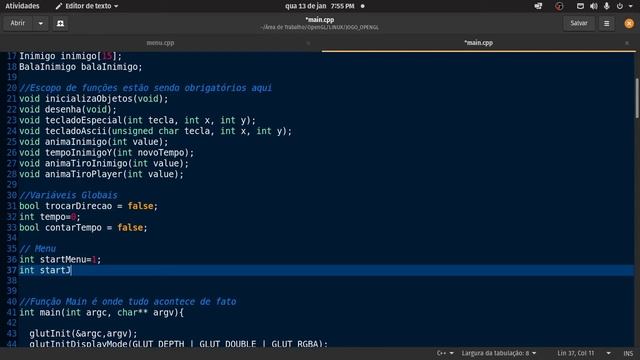Open the Largura da tabulação dropdown

click(x=499, y=353)
